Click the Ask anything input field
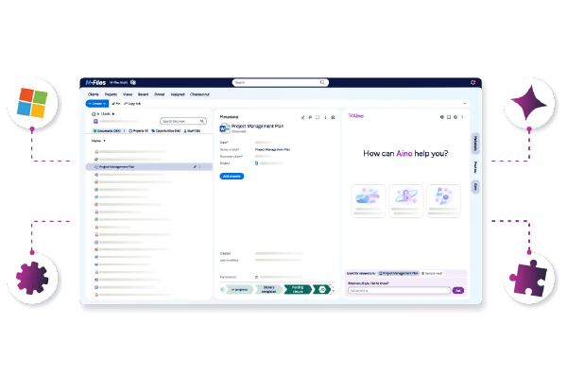This screenshot has height=392, width=567. (x=399, y=291)
